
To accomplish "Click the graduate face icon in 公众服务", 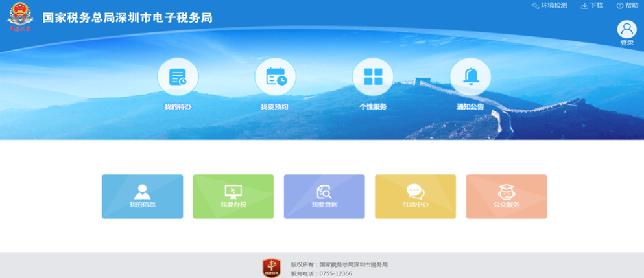I will (507, 192).
